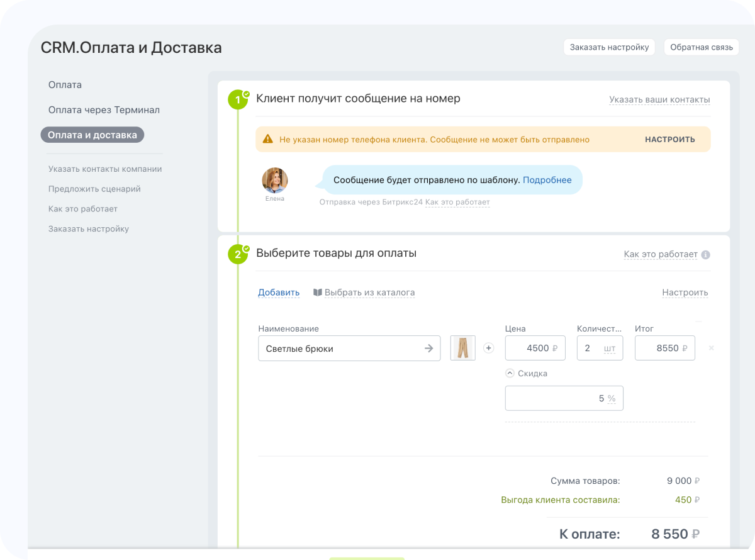This screenshot has width=755, height=560.
Task: Select Оплата in the left sidebar
Action: click(x=65, y=85)
